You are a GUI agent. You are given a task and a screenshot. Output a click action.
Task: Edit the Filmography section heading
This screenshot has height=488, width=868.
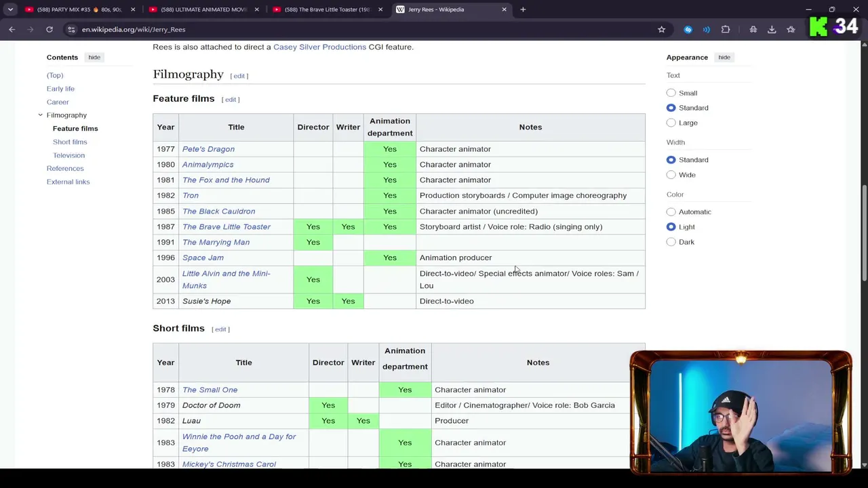[239, 76]
